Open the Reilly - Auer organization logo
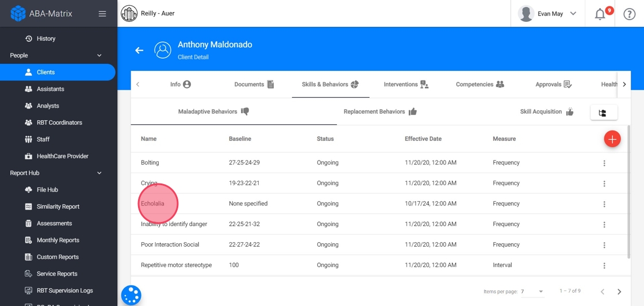 [129, 14]
